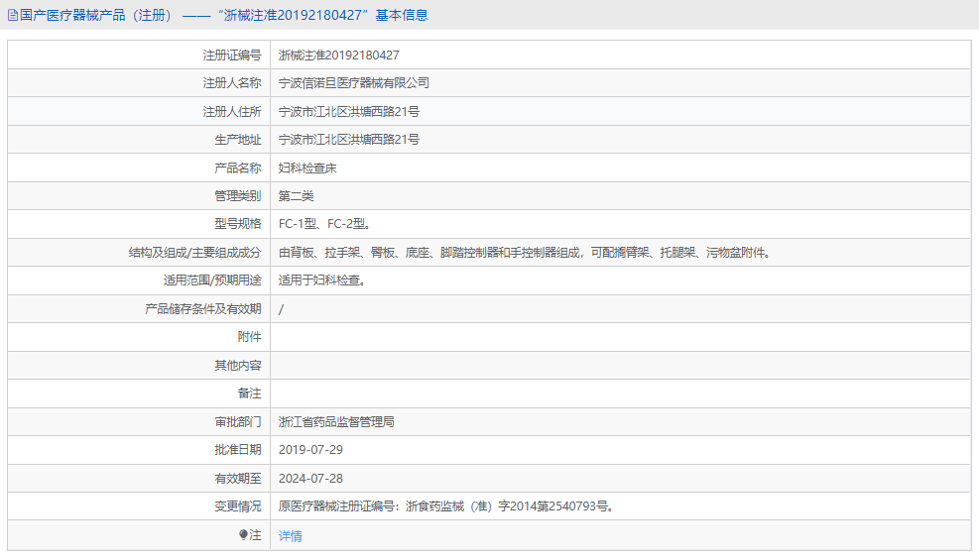The image size is (979, 560).
Task: Click management category value 第二类
Action: coord(296,196)
